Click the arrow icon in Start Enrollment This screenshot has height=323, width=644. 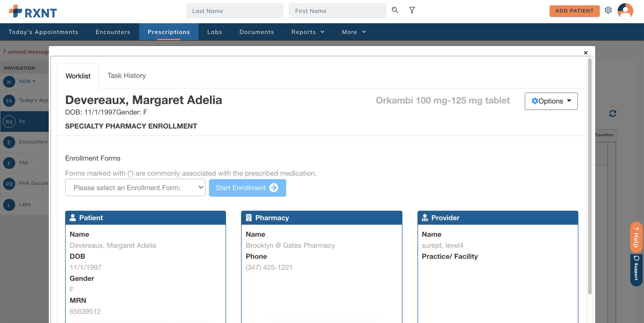tap(273, 188)
